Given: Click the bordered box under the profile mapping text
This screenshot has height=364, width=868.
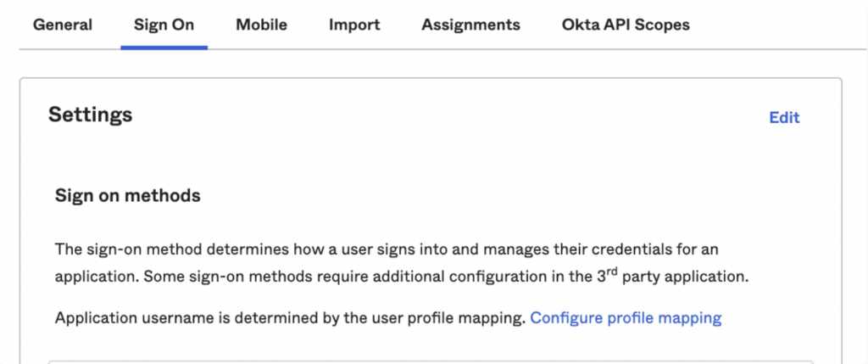Looking at the screenshot, I should pyautogui.click(x=431, y=361).
